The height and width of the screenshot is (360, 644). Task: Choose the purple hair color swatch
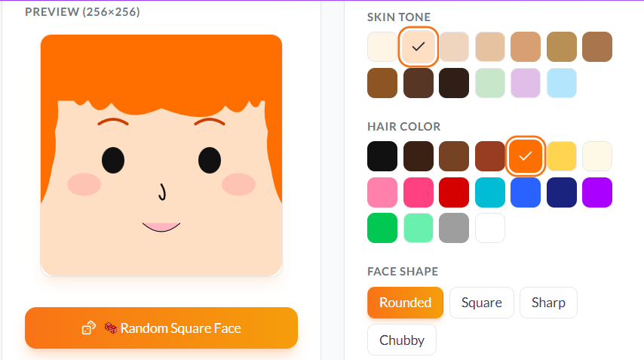[597, 192]
